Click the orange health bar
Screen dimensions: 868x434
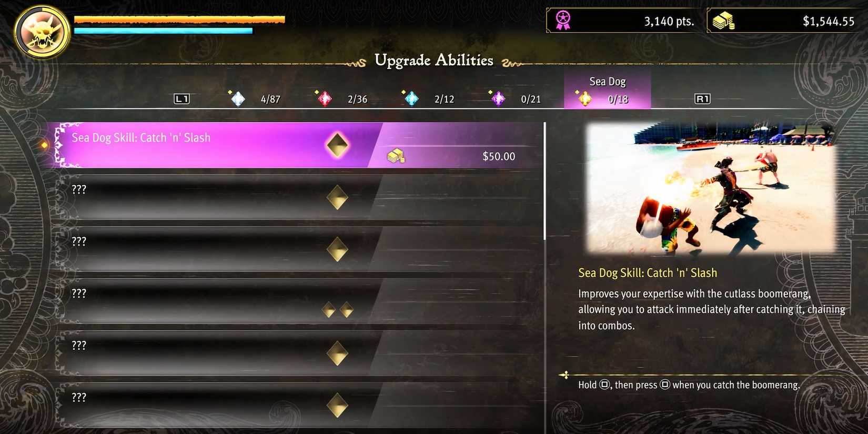coord(179,19)
